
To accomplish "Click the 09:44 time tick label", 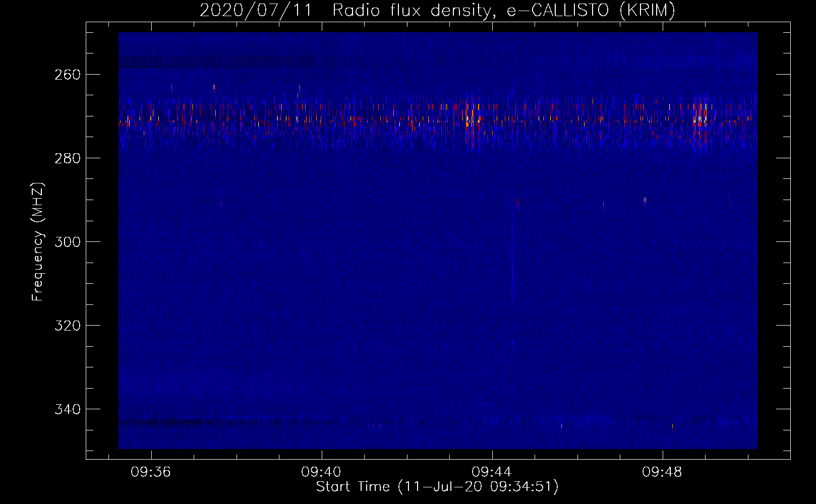I will (492, 472).
